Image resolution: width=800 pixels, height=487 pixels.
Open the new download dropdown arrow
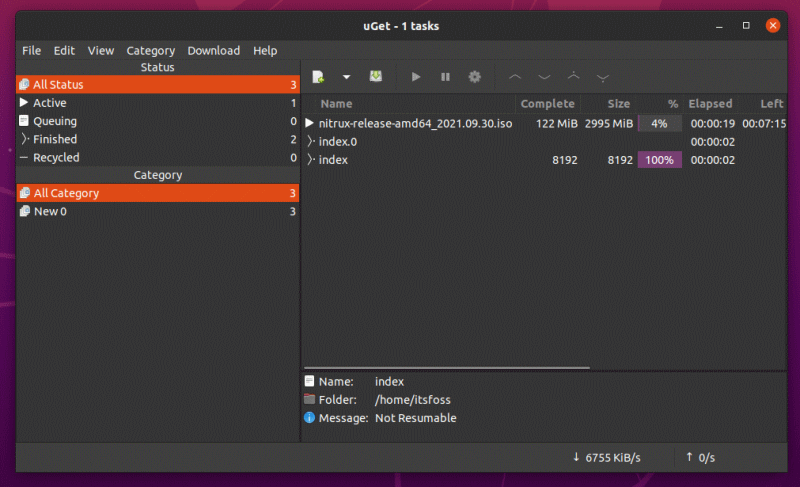point(346,77)
